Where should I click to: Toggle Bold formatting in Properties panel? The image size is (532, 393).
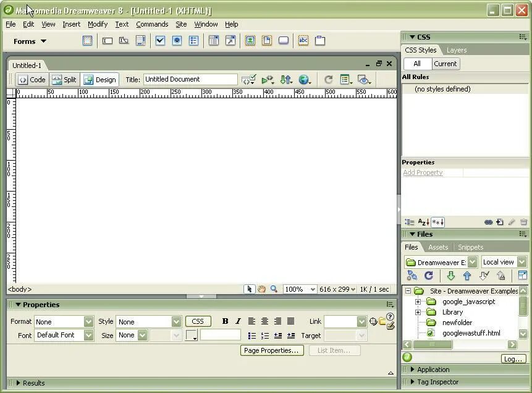coord(225,321)
